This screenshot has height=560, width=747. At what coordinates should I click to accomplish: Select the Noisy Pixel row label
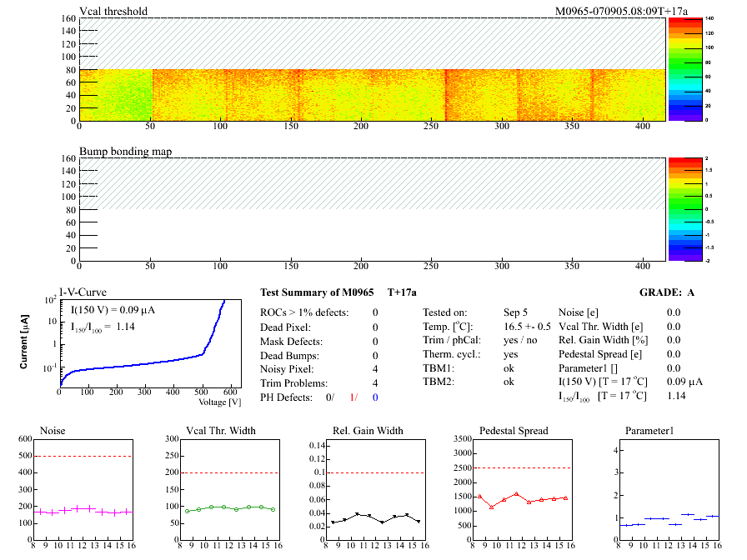coord(286,369)
